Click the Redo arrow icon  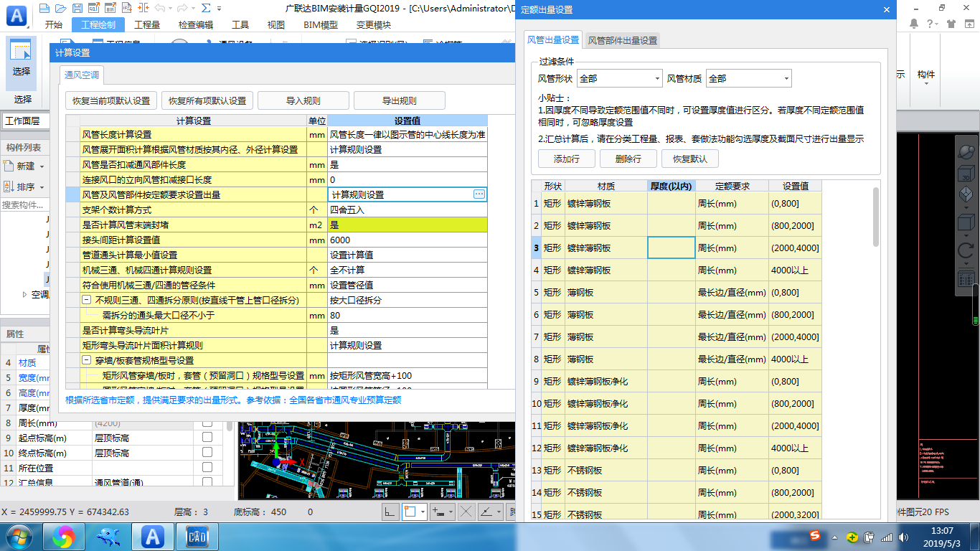[182, 9]
